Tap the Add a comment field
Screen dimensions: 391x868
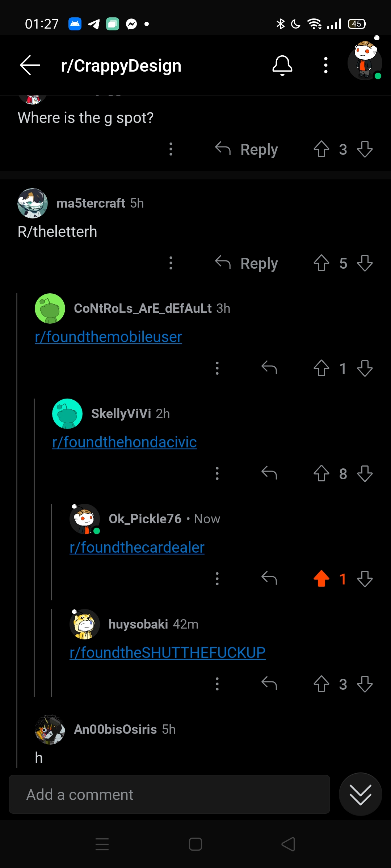click(169, 794)
